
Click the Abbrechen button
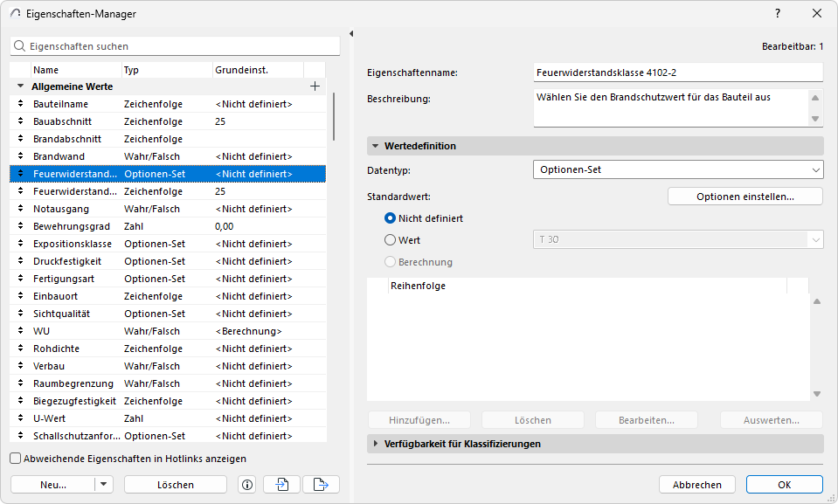[696, 485]
